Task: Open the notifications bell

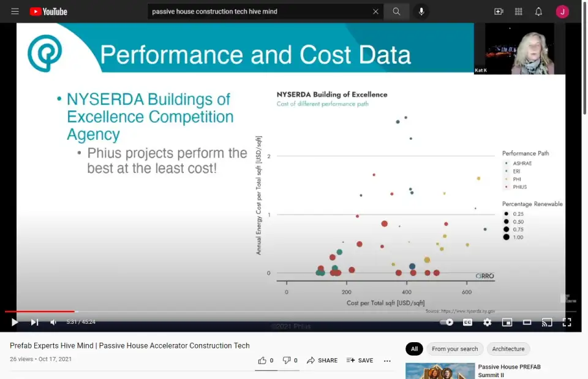Action: coord(538,12)
